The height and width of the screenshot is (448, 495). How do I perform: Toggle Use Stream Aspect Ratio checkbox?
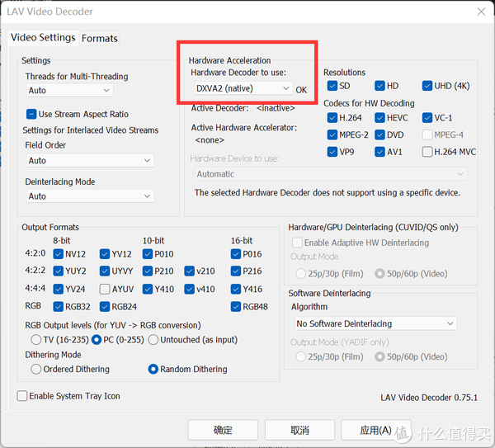pyautogui.click(x=31, y=114)
